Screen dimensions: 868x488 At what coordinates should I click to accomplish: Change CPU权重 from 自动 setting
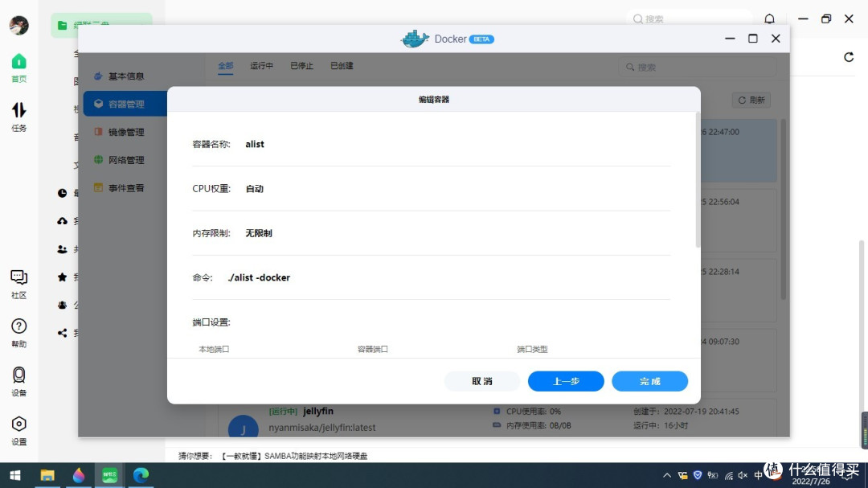click(255, 188)
